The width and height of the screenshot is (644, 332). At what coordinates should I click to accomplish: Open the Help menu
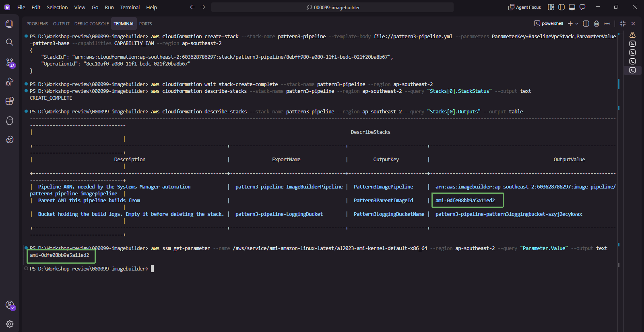[152, 7]
